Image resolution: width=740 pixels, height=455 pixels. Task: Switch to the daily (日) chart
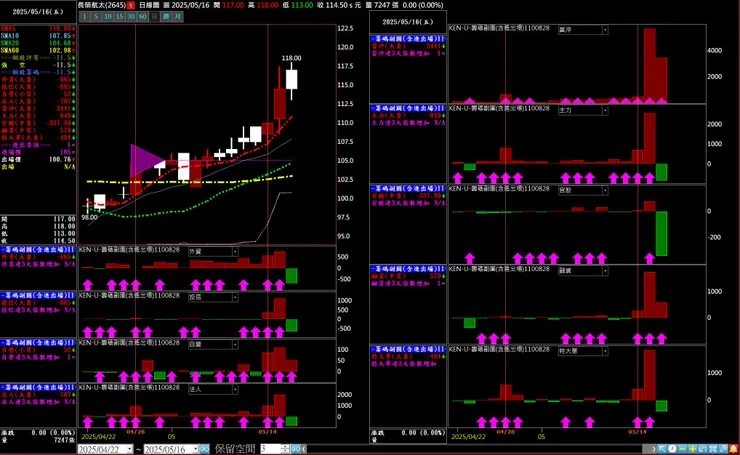[154, 17]
